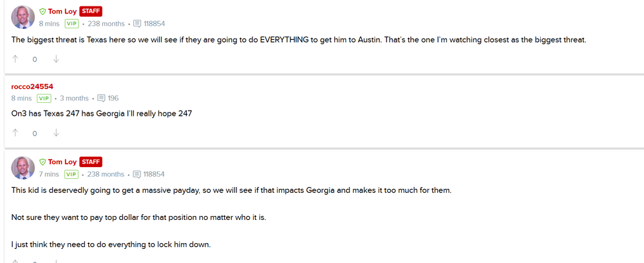This screenshot has width=644, height=263.
Task: Click the post count icon beside 196
Action: click(x=101, y=98)
